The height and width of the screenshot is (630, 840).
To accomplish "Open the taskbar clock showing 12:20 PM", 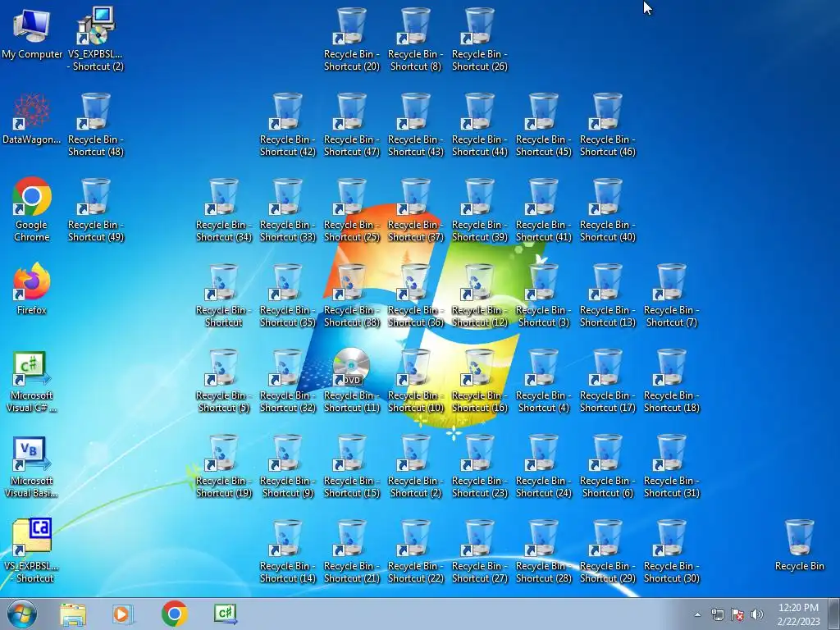I will click(798, 614).
